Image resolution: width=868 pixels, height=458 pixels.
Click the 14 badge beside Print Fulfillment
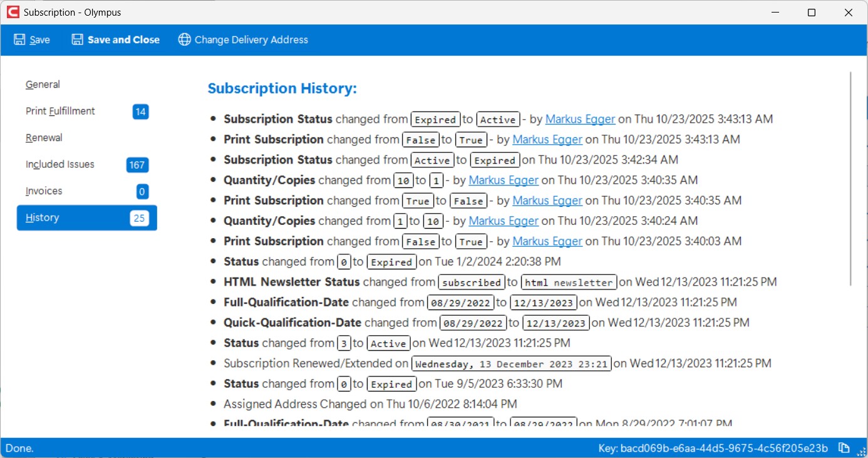point(140,112)
